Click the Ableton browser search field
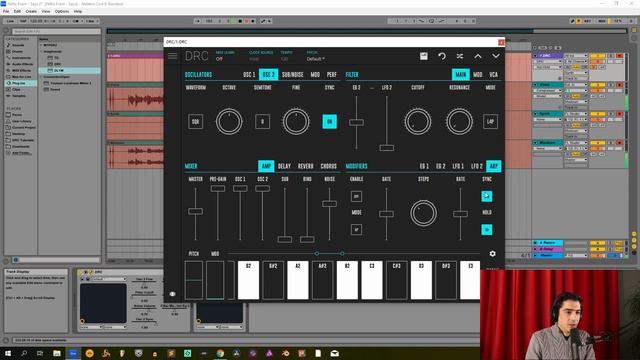Screen dimensions: 640x360 pyautogui.click(x=56, y=31)
